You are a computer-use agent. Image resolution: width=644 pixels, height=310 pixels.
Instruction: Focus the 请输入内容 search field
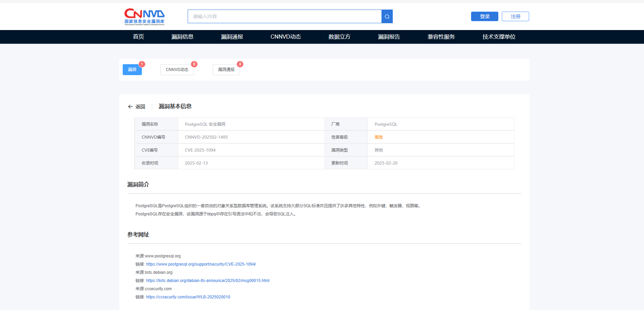[x=284, y=16]
